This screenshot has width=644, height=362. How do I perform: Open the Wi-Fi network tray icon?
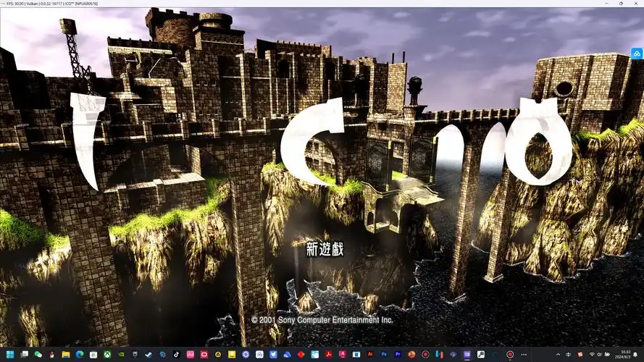coord(592,354)
